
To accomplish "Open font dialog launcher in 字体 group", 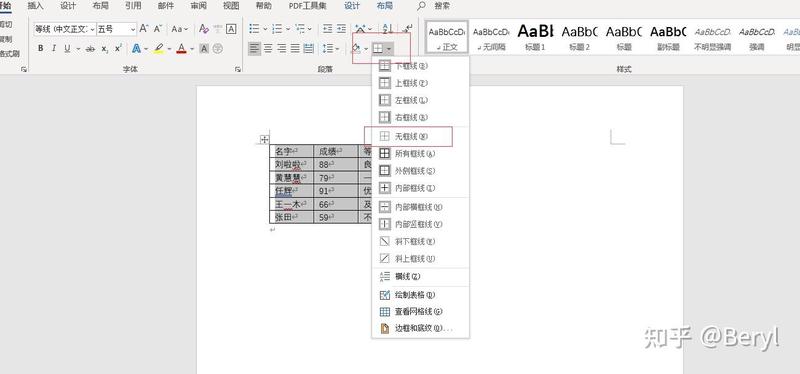I will click(238, 69).
